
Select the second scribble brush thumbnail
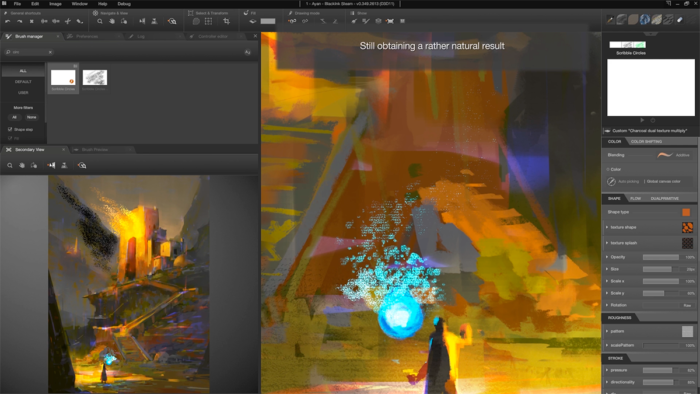(95, 78)
